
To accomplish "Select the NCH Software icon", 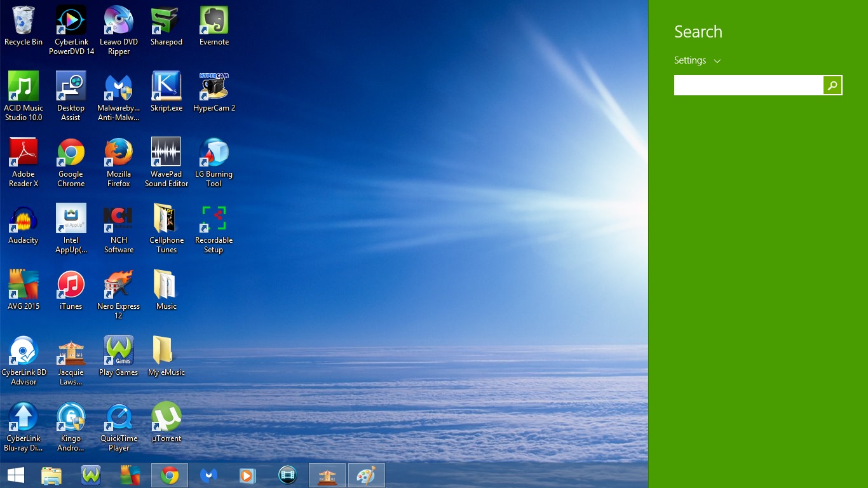I will pyautogui.click(x=119, y=229).
